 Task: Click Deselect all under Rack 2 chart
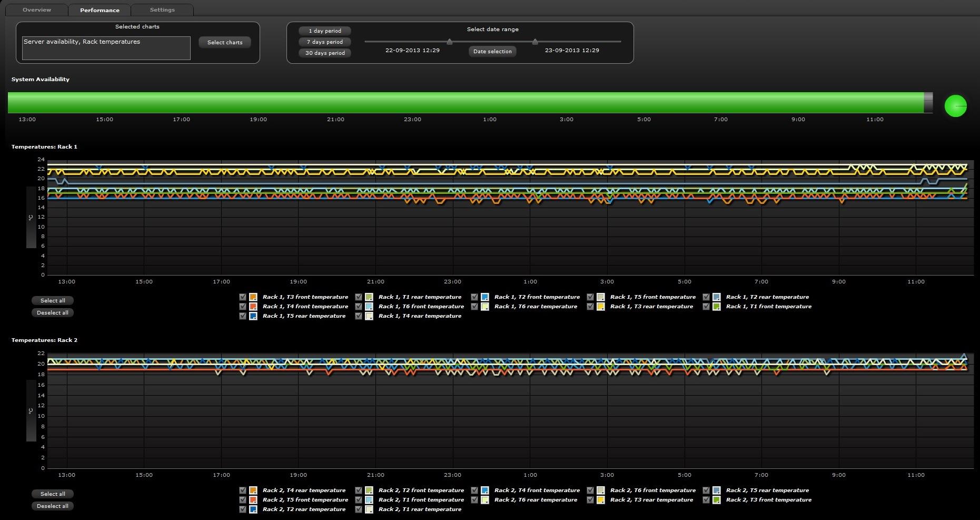53,506
